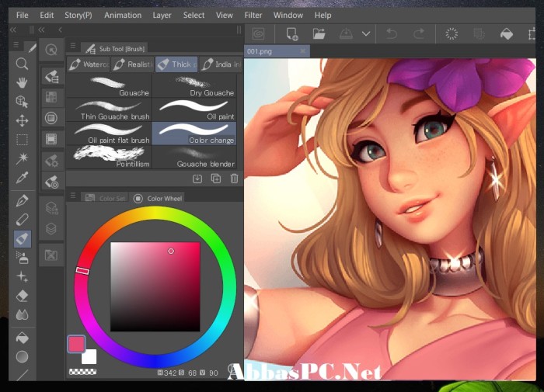Click Import sub tool download icon
The image size is (544, 392).
(x=197, y=179)
